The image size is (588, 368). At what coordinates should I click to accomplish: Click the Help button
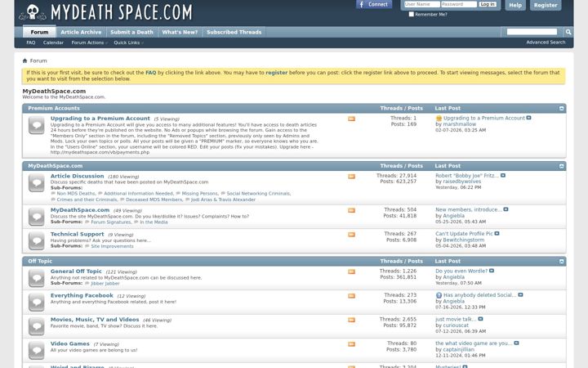click(x=515, y=5)
